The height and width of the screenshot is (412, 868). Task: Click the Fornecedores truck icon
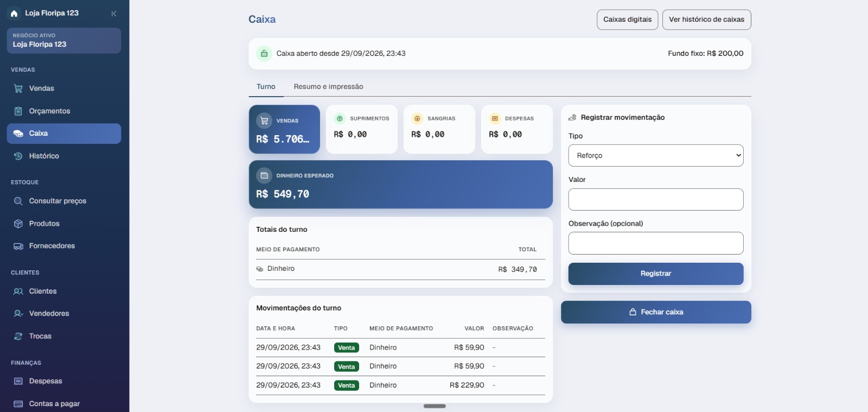point(18,246)
